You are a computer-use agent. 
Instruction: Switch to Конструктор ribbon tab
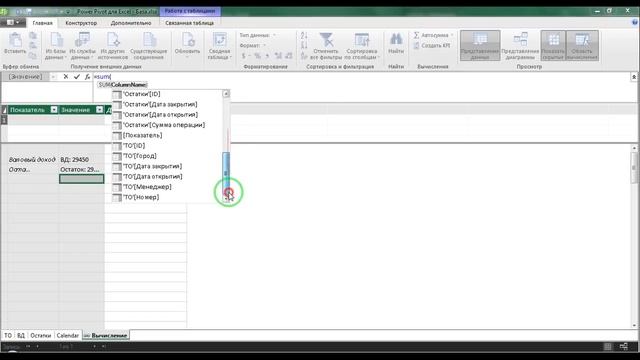pyautogui.click(x=81, y=23)
